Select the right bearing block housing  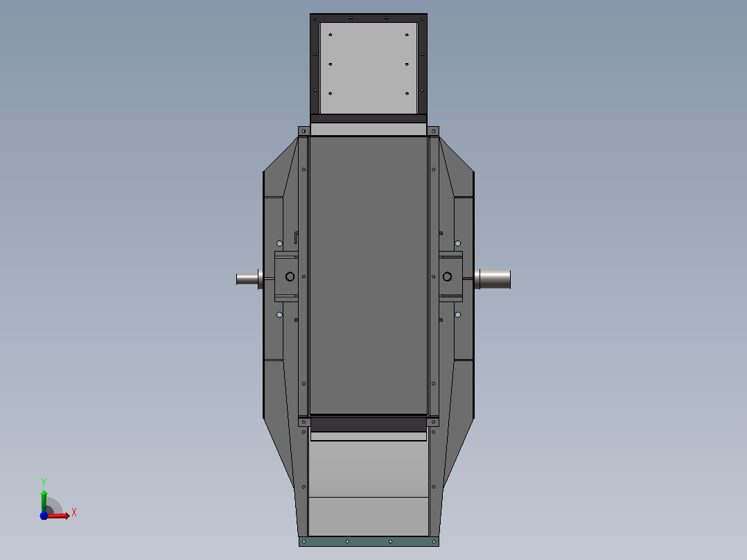point(450,277)
